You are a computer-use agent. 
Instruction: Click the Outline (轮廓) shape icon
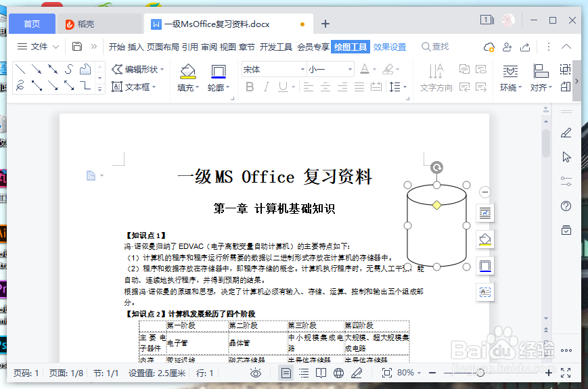pos(219,71)
